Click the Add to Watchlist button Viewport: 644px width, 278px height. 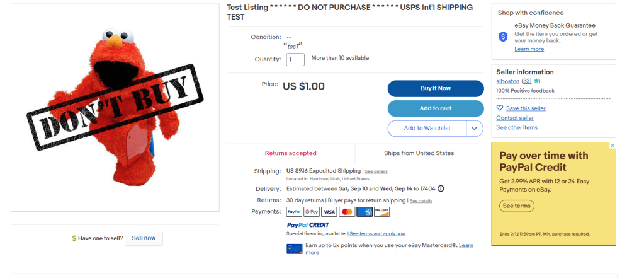point(427,128)
